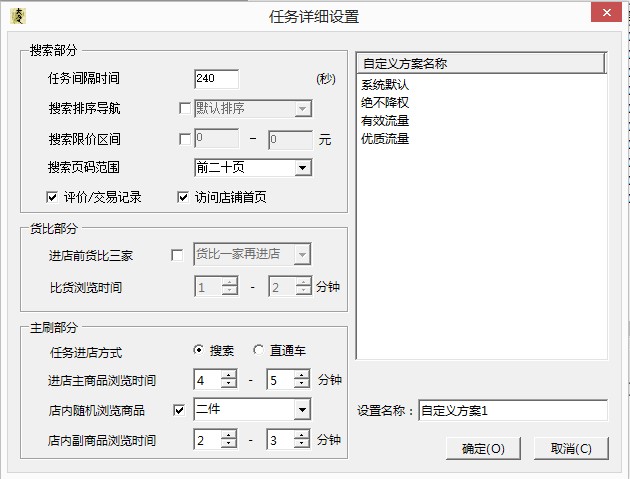Image resolution: width=630 pixels, height=479 pixels.
Task: Click the 设置名称 input field
Action: [513, 410]
